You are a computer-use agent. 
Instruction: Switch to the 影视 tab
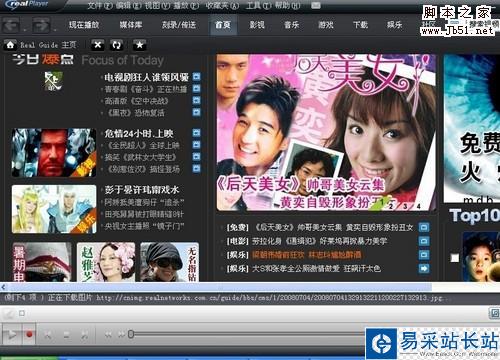tap(257, 25)
